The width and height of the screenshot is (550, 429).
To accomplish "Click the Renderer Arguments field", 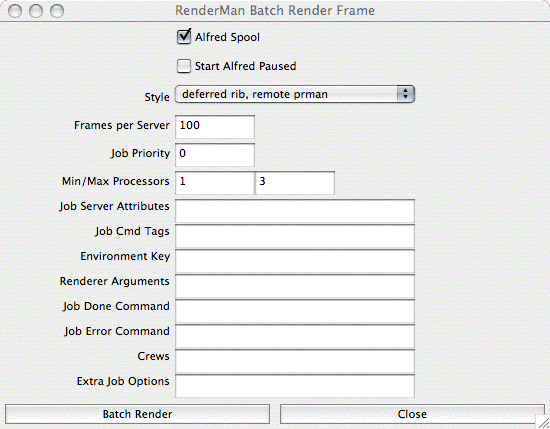I will pos(295,287).
